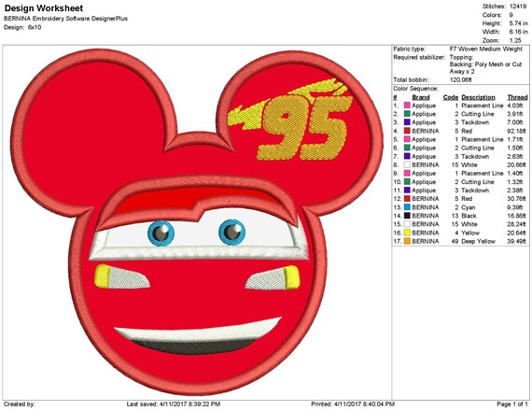Click the Red description in row 12
This screenshot has height=411, width=532.
coord(467,199)
